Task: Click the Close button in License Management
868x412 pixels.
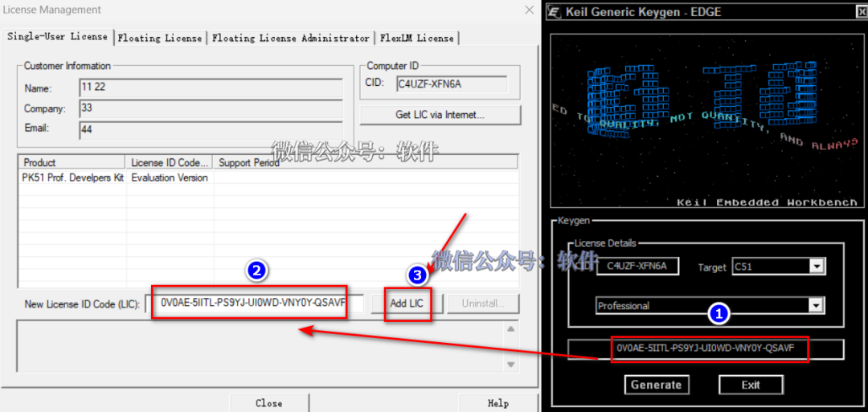Action: click(269, 403)
